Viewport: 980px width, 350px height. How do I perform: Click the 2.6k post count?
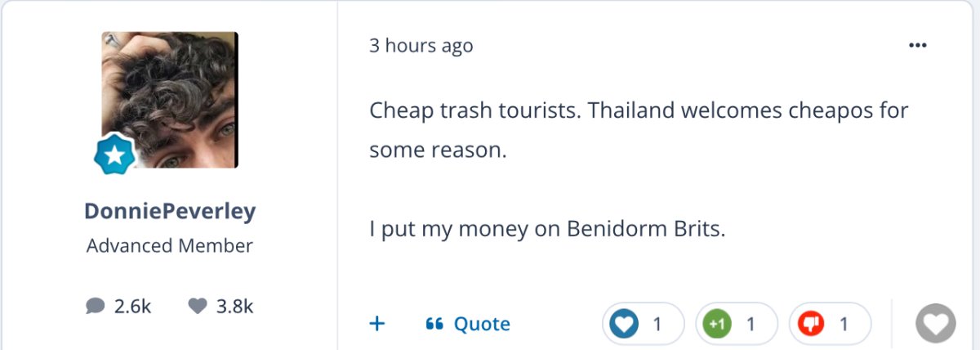click(x=133, y=307)
